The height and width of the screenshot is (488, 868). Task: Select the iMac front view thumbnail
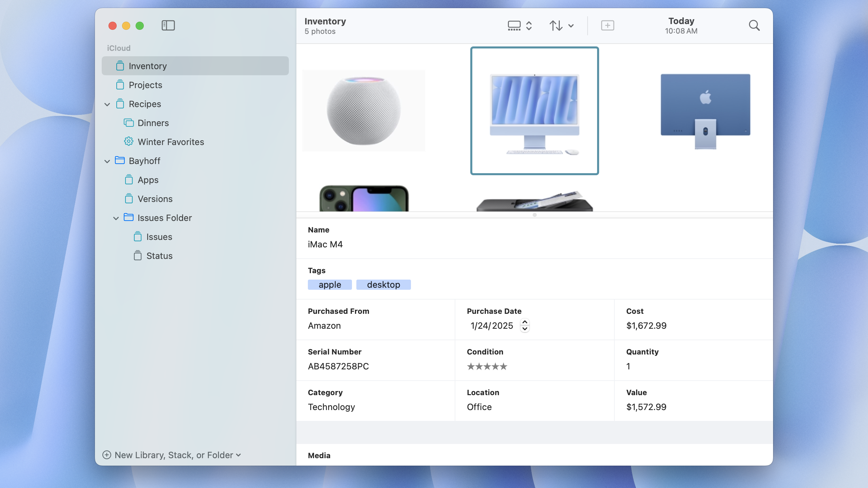coord(535,111)
